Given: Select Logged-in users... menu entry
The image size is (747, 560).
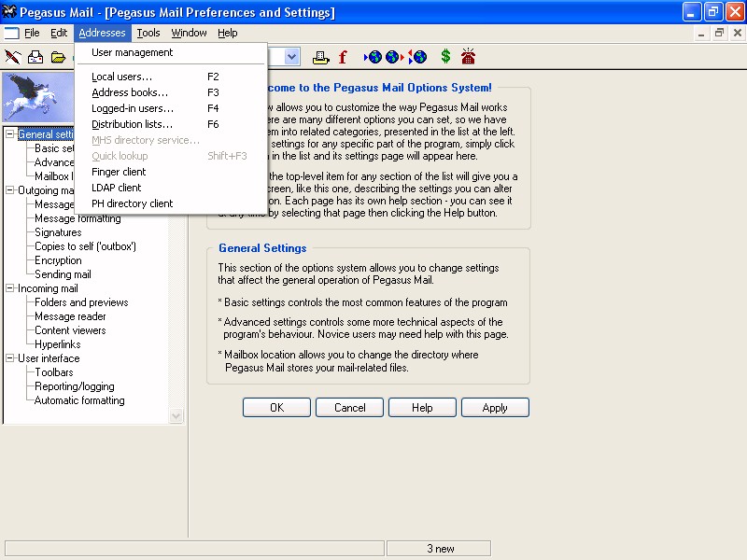Looking at the screenshot, I should tap(170, 108).
